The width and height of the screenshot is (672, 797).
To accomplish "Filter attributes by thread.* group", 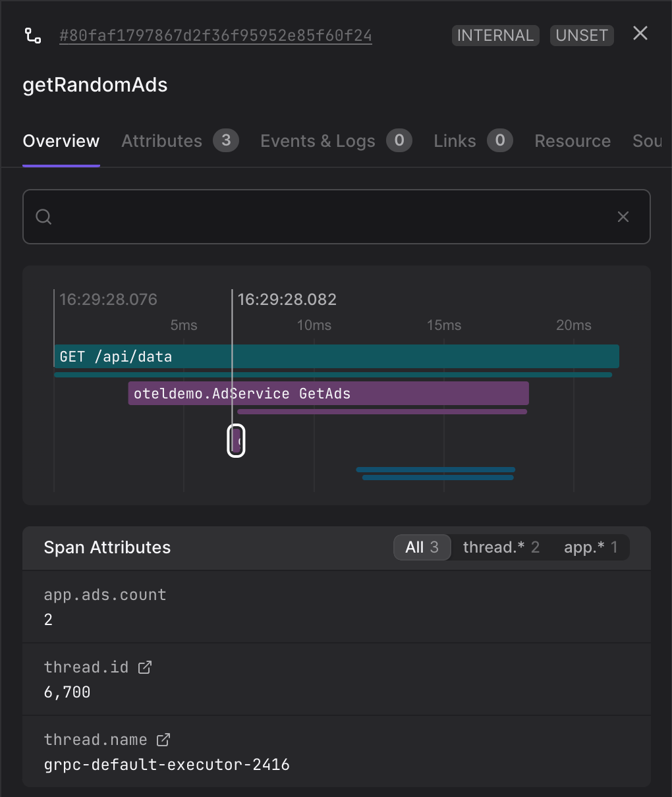I will click(501, 547).
